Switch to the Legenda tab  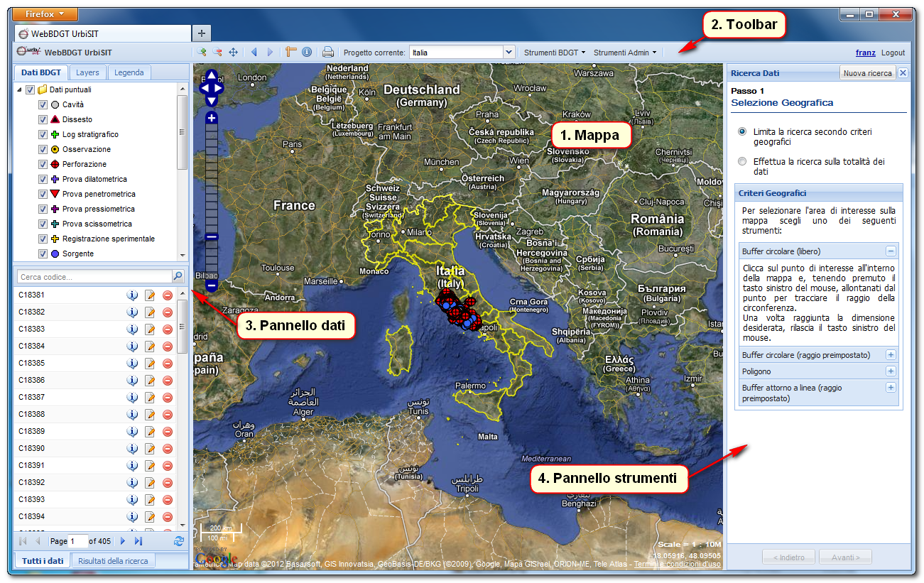[129, 72]
